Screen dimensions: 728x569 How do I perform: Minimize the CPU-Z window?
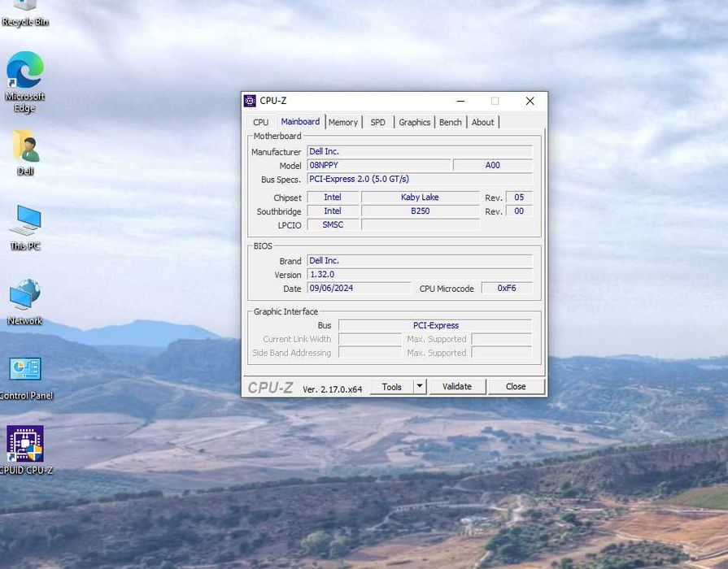460,101
